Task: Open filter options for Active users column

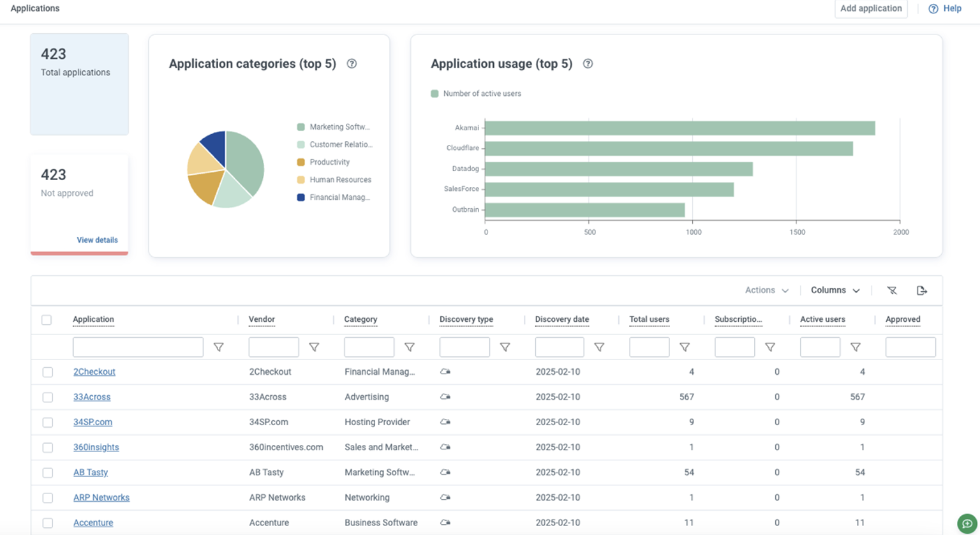Action: tap(856, 347)
